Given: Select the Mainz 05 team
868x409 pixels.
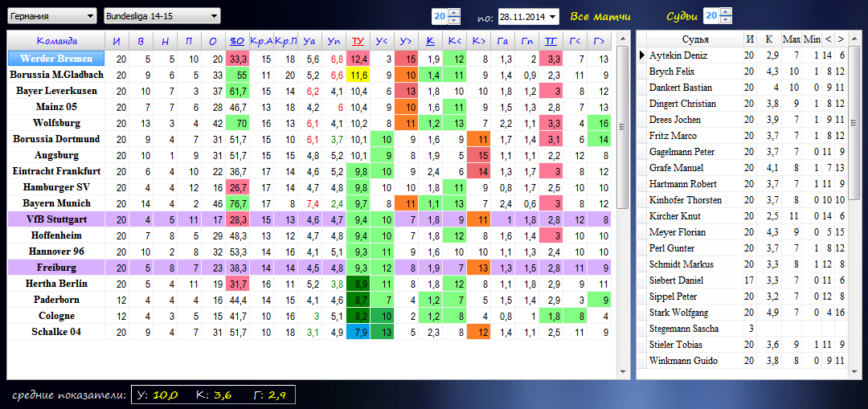Looking at the screenshot, I should click(x=56, y=106).
